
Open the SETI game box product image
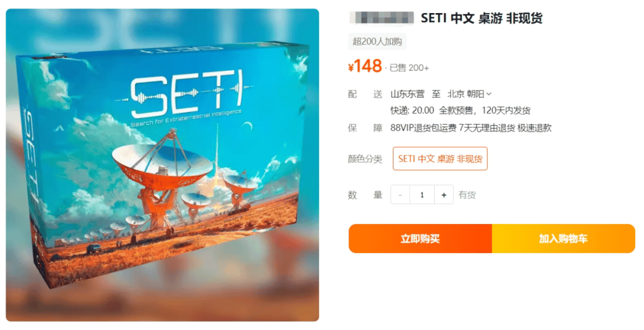(x=162, y=165)
